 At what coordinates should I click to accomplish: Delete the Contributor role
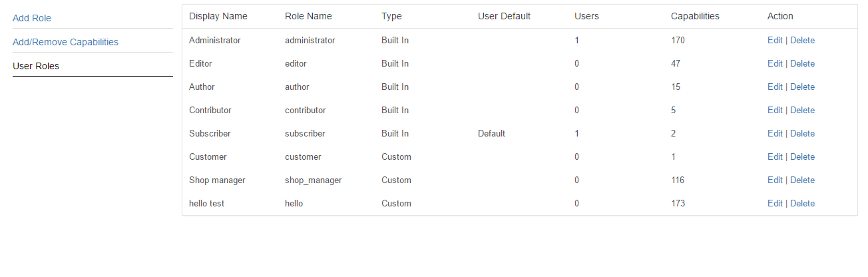802,110
